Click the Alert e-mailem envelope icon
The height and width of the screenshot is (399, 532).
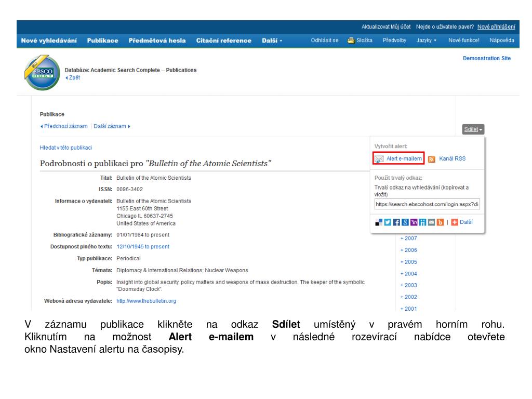[379, 159]
